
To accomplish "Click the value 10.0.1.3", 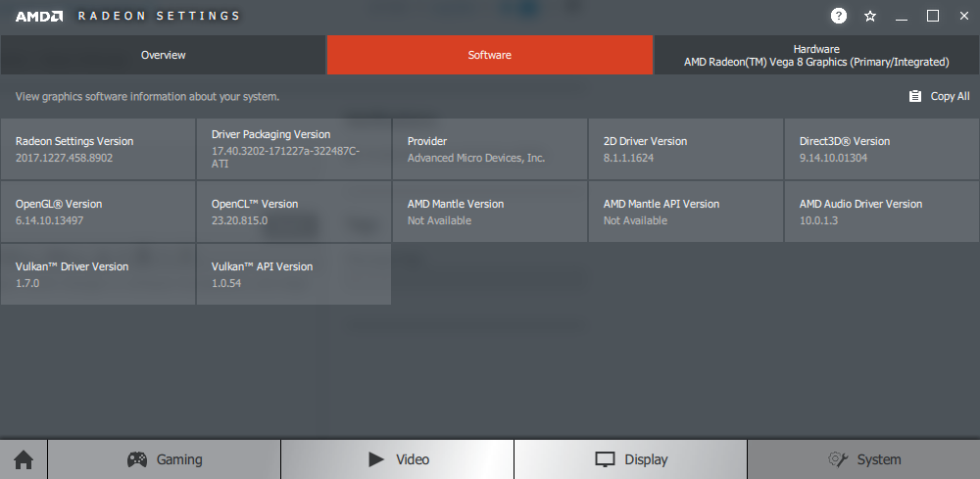I will coord(818,220).
